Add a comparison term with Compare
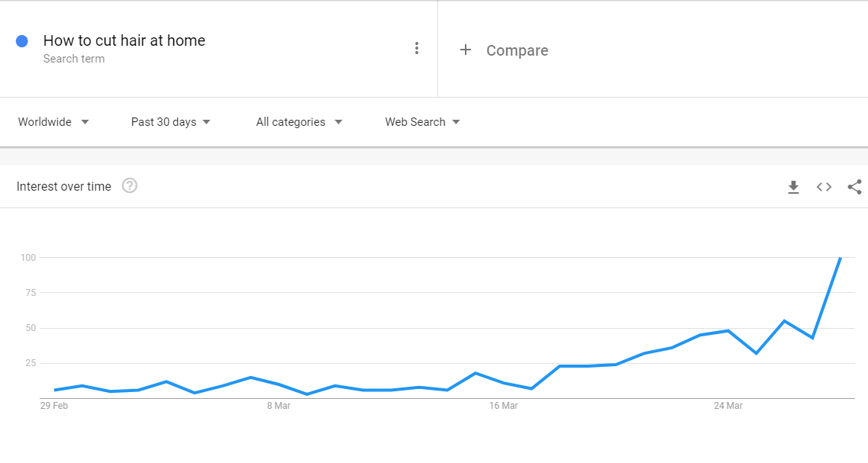 point(517,50)
